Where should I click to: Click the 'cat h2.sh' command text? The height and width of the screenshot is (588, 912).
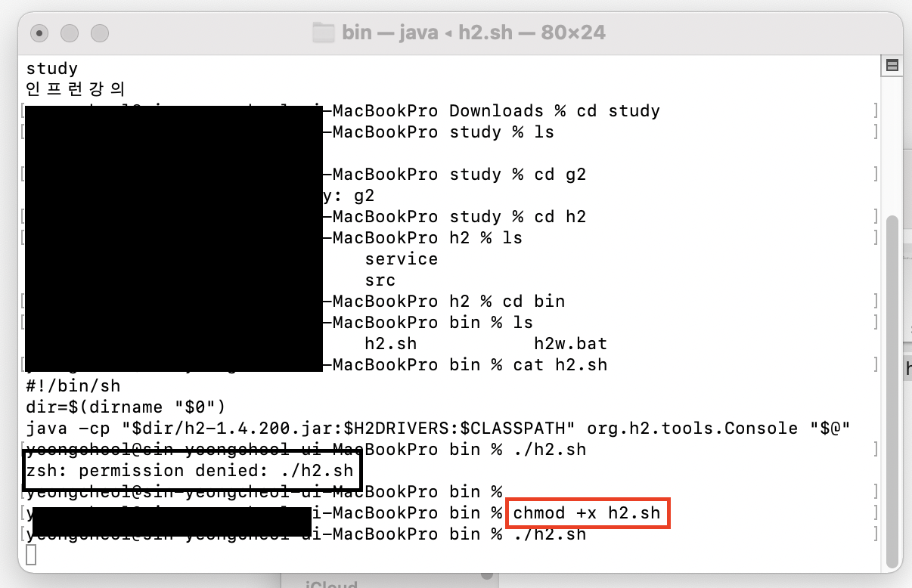(x=560, y=365)
